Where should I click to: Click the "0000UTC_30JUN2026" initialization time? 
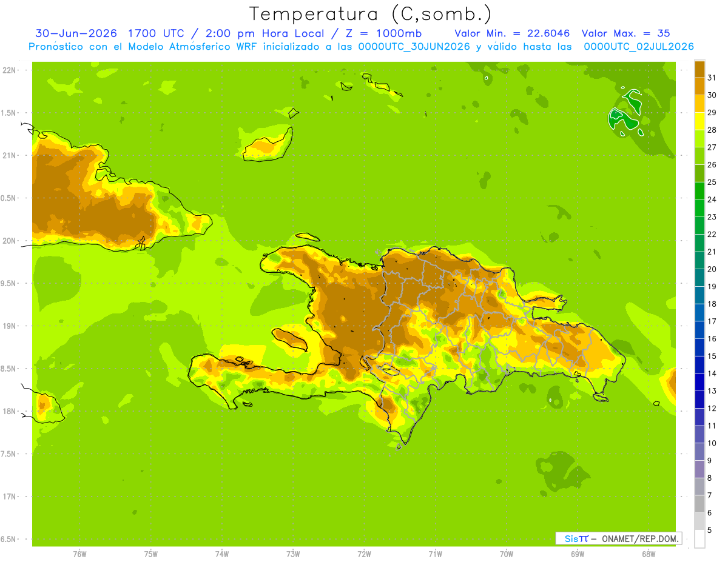pyautogui.click(x=414, y=47)
